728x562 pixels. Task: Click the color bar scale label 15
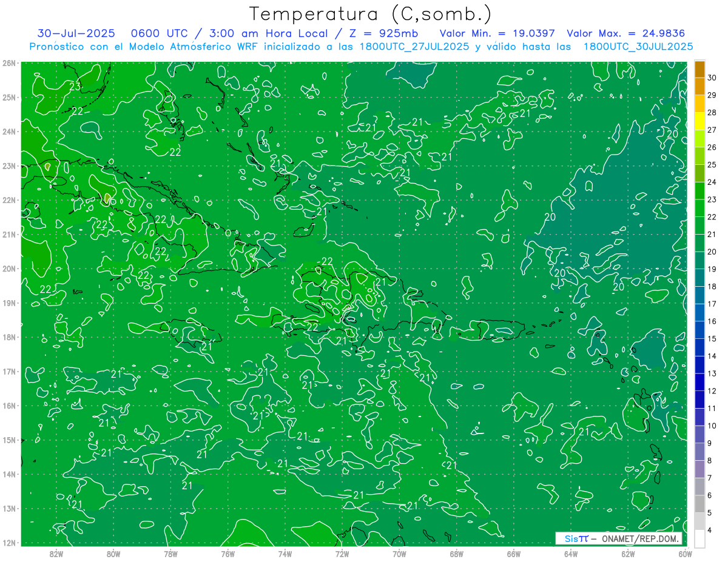click(712, 339)
